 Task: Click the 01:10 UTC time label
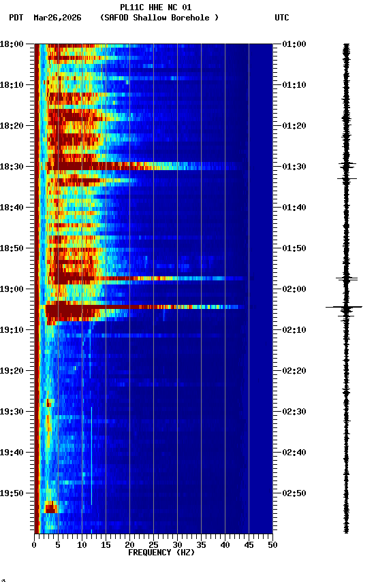click(x=294, y=85)
